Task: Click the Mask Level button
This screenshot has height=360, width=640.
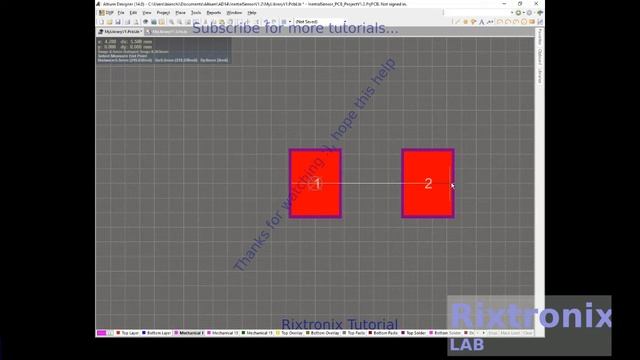Action: [x=510, y=333]
